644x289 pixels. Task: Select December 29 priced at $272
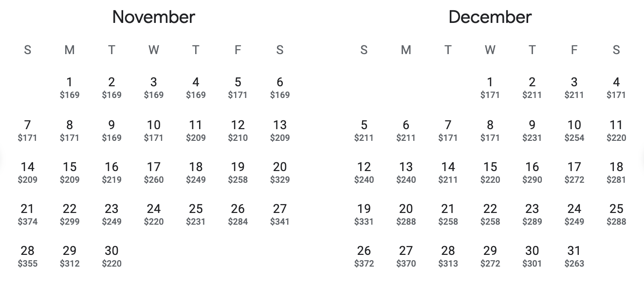(490, 256)
